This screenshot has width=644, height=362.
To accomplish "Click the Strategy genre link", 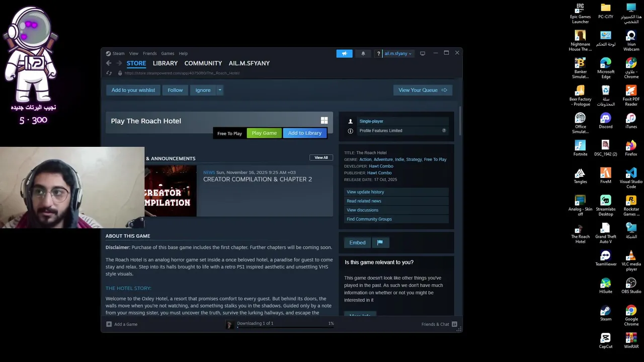I will pos(414,159).
